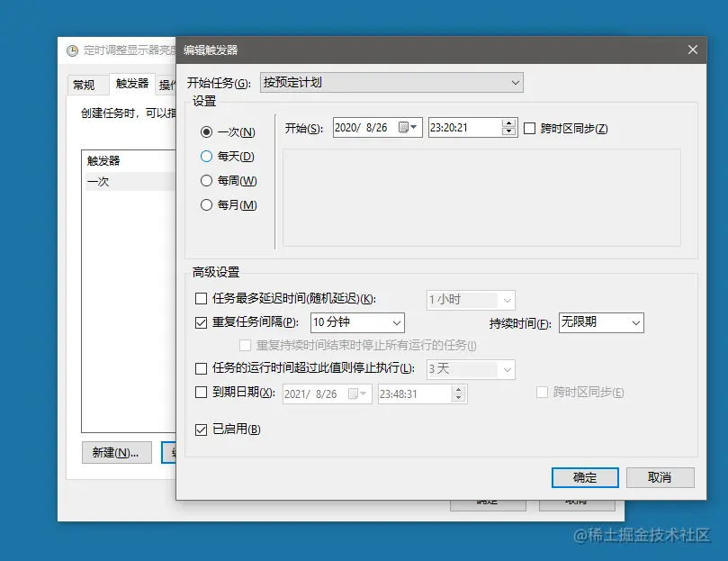Select the 每月(M) radio button
728x561 pixels.
point(206,204)
